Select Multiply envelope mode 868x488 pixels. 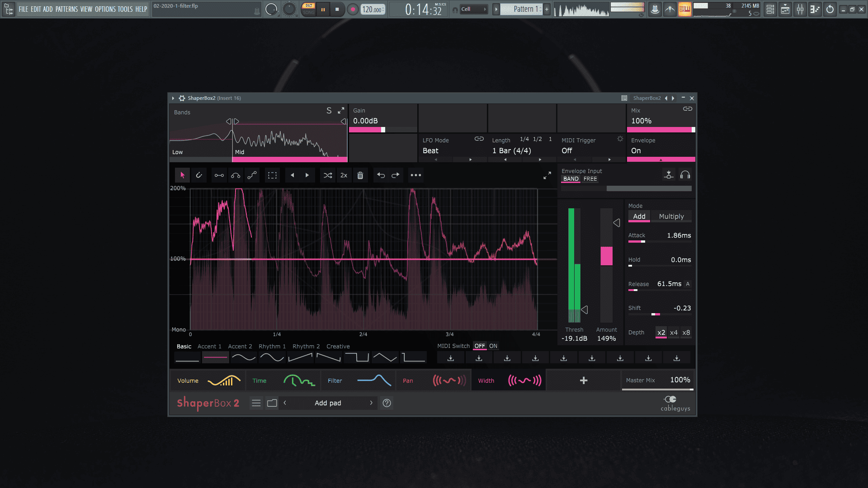coord(671,216)
